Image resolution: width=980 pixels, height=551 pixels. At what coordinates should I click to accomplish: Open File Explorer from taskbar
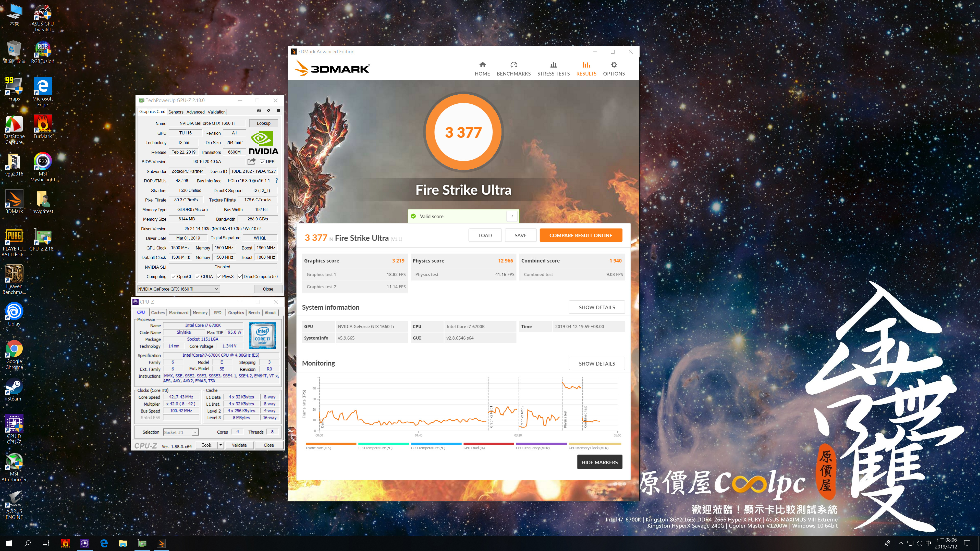pos(122,543)
